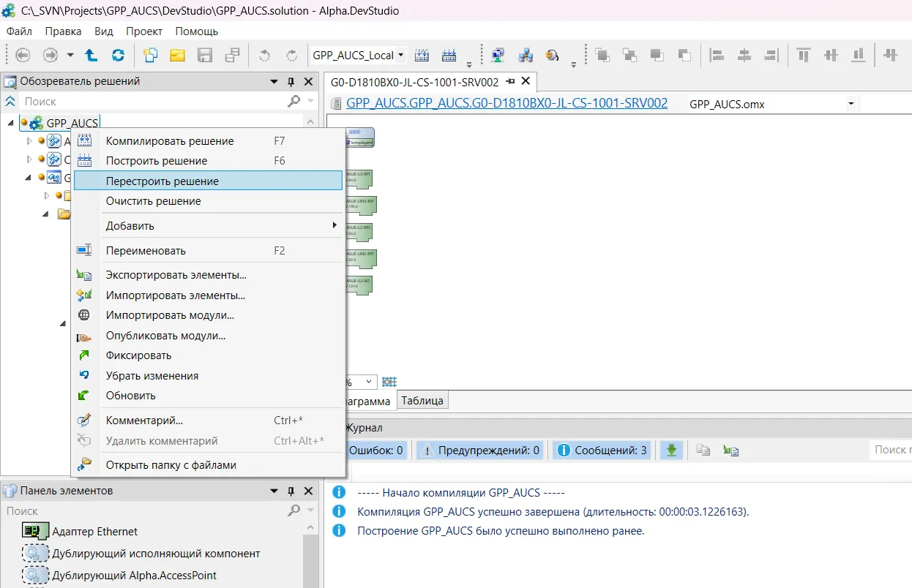
Task: Click the Align left edges toolbar icon
Action: 717,55
